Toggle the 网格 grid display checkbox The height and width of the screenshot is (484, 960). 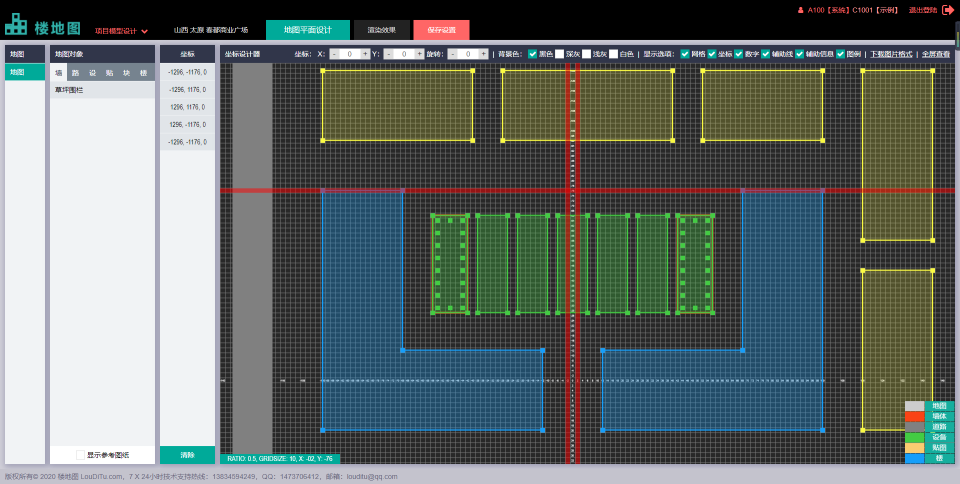685,54
